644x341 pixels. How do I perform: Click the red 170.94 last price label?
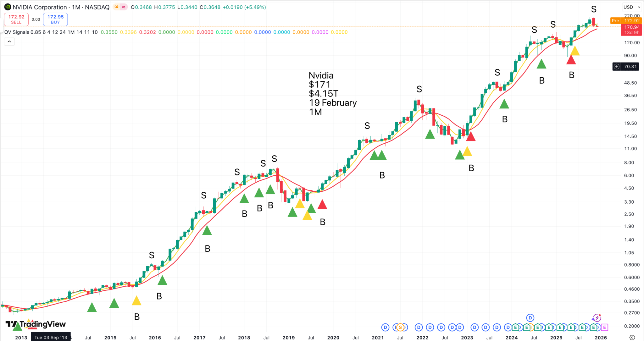pos(631,27)
